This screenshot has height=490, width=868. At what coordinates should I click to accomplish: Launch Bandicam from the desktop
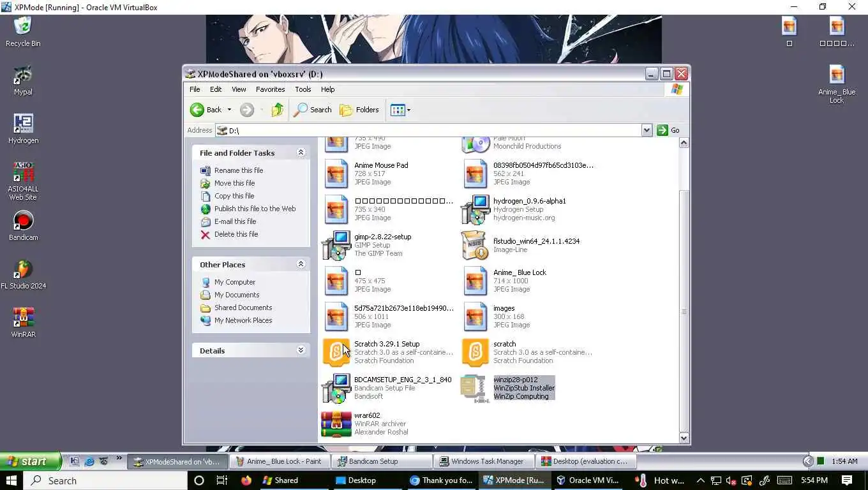pos(23,226)
